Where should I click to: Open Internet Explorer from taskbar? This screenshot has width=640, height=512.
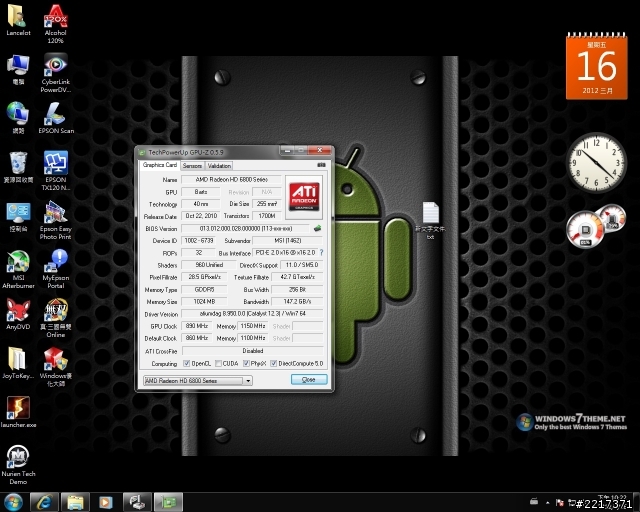(44, 502)
